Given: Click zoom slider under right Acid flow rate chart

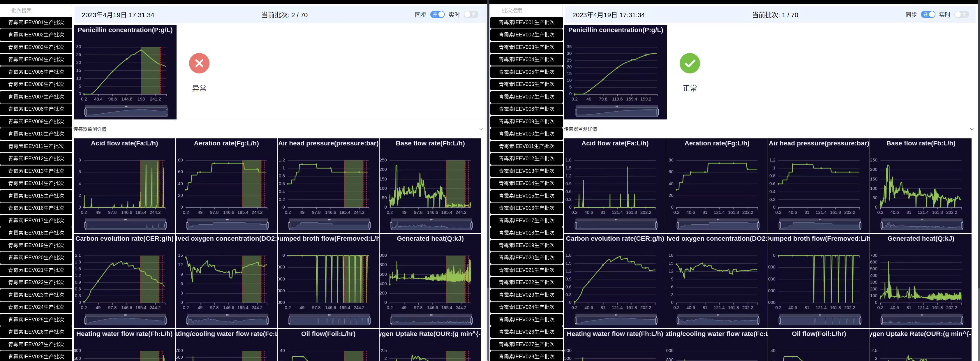Looking at the screenshot, I should click(616, 226).
